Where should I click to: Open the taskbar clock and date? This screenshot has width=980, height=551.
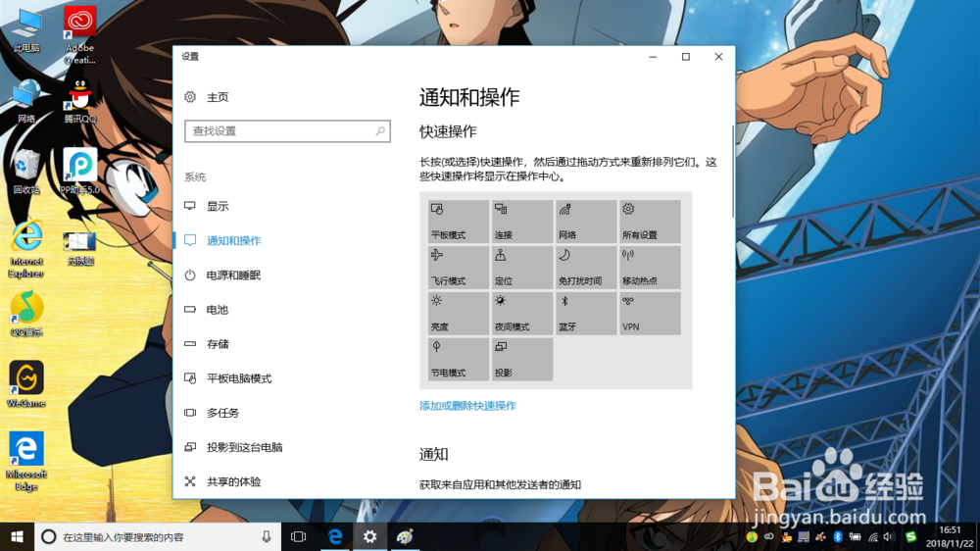(x=950, y=536)
